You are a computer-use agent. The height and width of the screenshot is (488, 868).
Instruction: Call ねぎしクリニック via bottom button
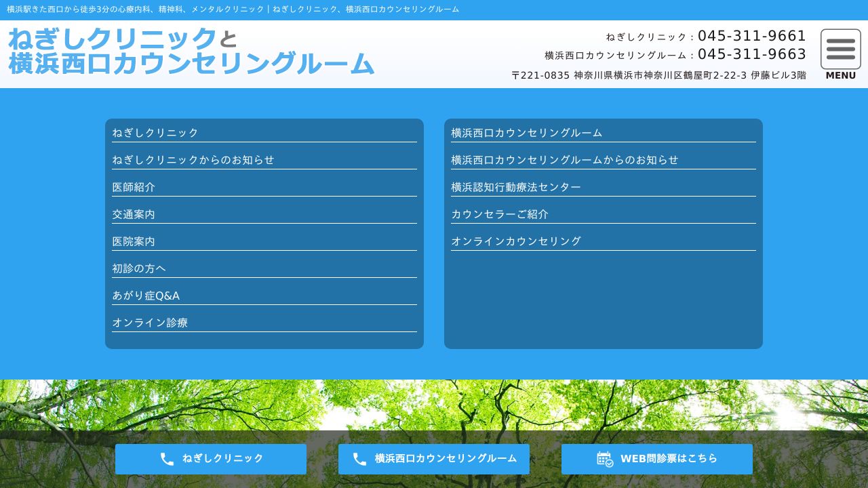210,459
